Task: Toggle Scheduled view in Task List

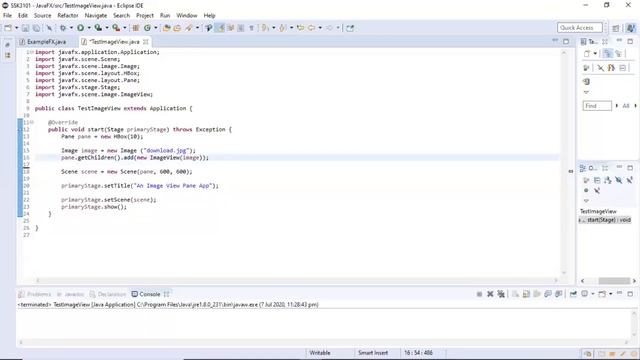Action: [618, 53]
